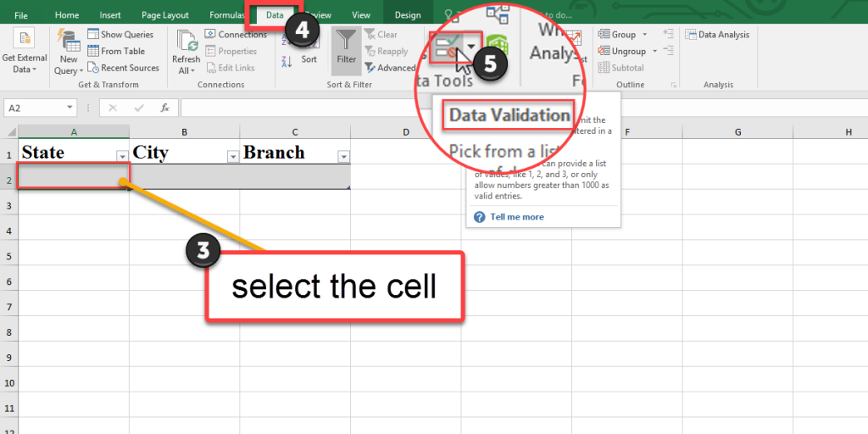Switch to the View tab
Screen dimensions: 868x434
(x=361, y=15)
